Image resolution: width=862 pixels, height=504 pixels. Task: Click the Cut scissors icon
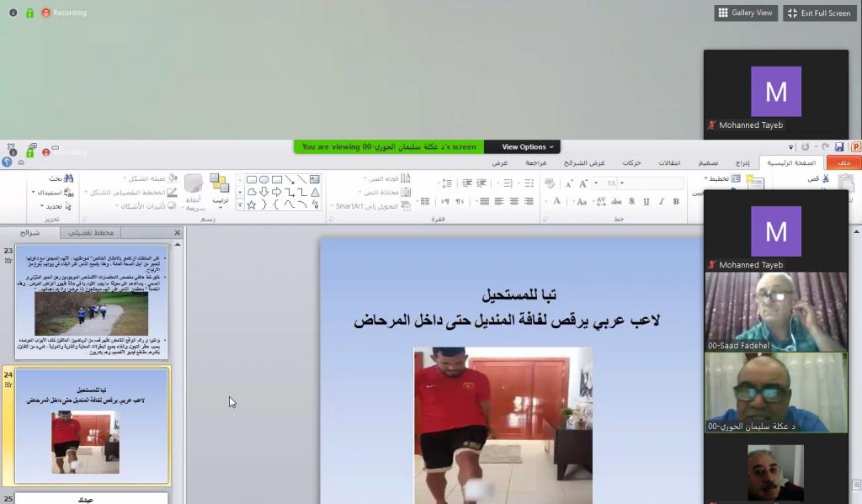pyautogui.click(x=825, y=179)
